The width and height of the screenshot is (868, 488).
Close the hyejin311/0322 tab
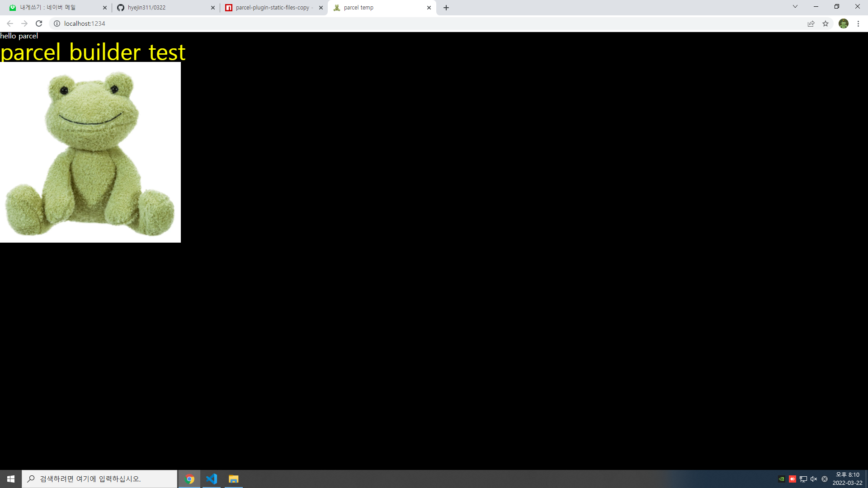[213, 8]
